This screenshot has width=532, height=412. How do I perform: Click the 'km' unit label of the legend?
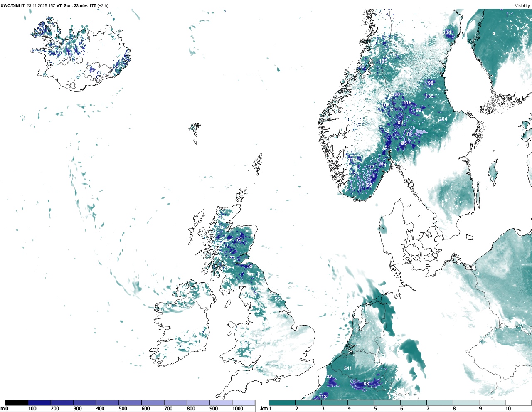pyautogui.click(x=264, y=409)
